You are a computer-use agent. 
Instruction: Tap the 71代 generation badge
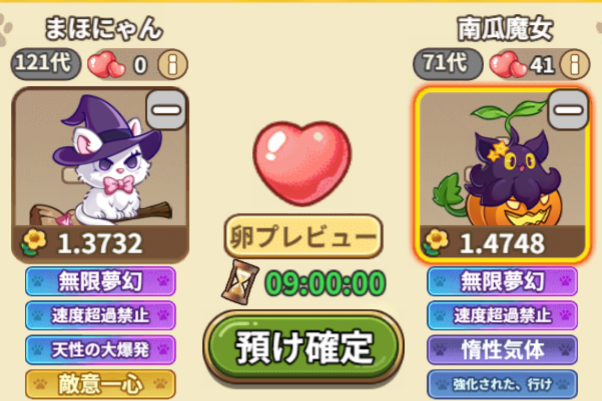coord(448,64)
